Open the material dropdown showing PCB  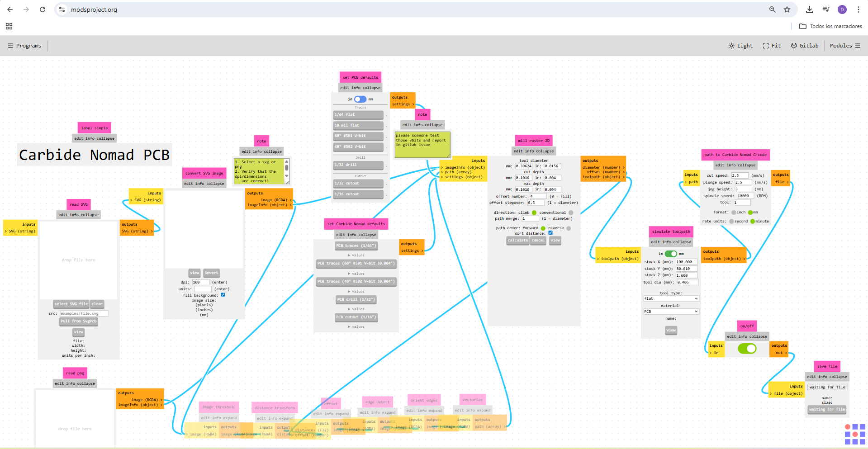[x=671, y=312]
